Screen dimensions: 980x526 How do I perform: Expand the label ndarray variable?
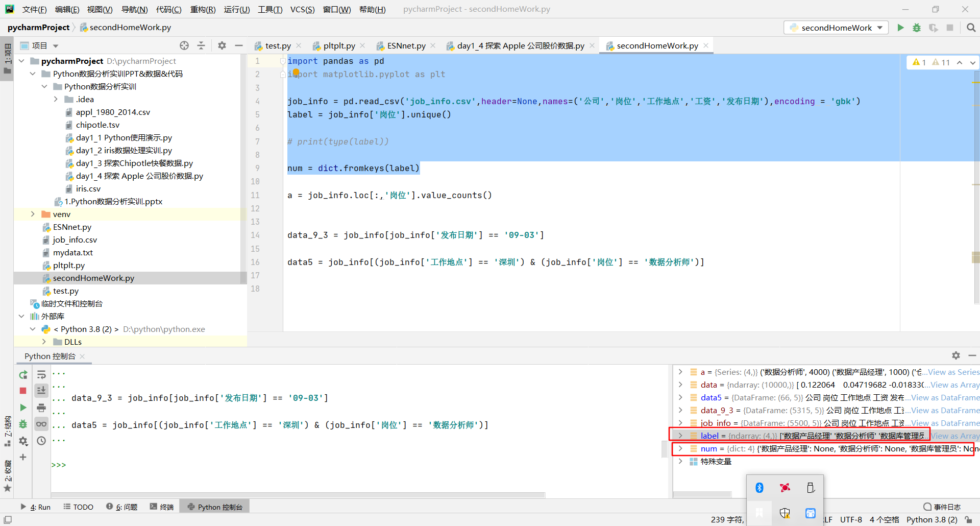680,436
